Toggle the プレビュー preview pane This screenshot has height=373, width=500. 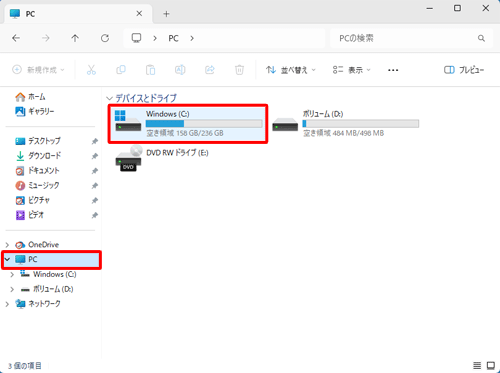point(464,70)
